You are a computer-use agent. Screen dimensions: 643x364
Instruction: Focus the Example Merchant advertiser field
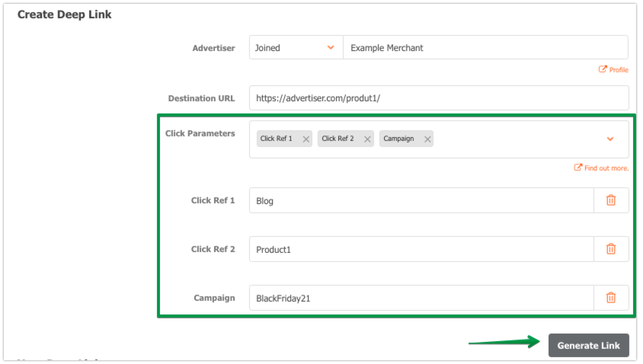click(x=485, y=48)
